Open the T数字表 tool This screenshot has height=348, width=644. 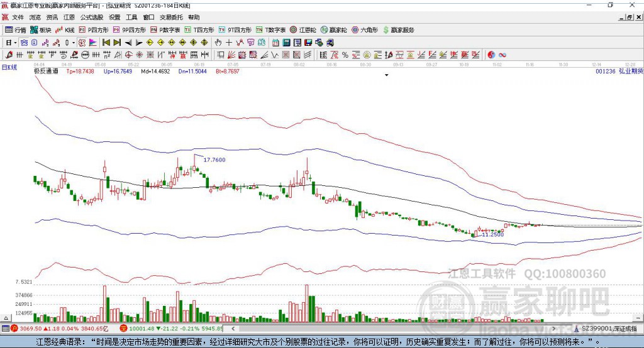[x=270, y=30]
